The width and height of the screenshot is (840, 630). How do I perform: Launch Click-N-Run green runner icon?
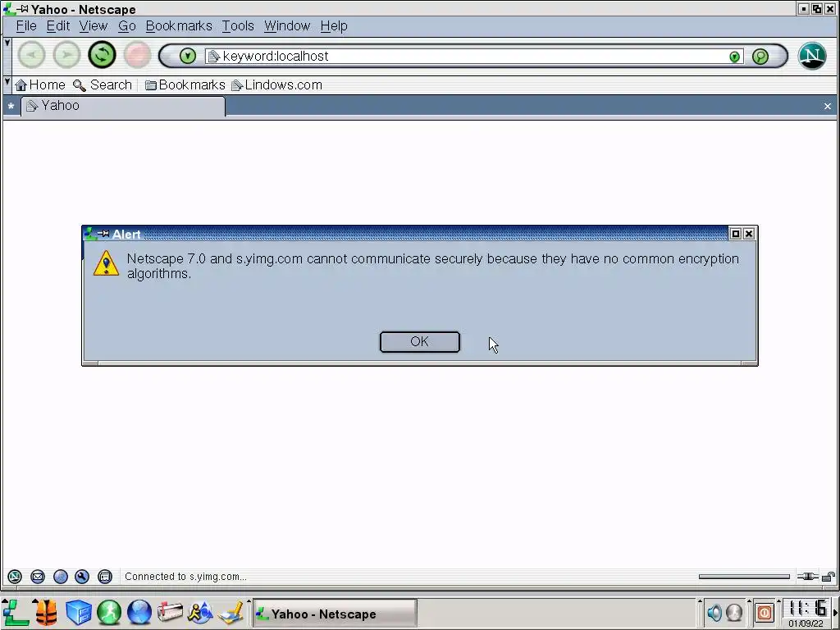coord(109,613)
